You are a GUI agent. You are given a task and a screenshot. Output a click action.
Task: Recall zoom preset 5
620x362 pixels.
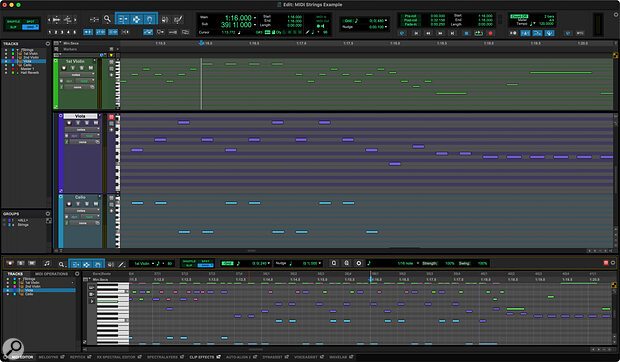(74, 32)
